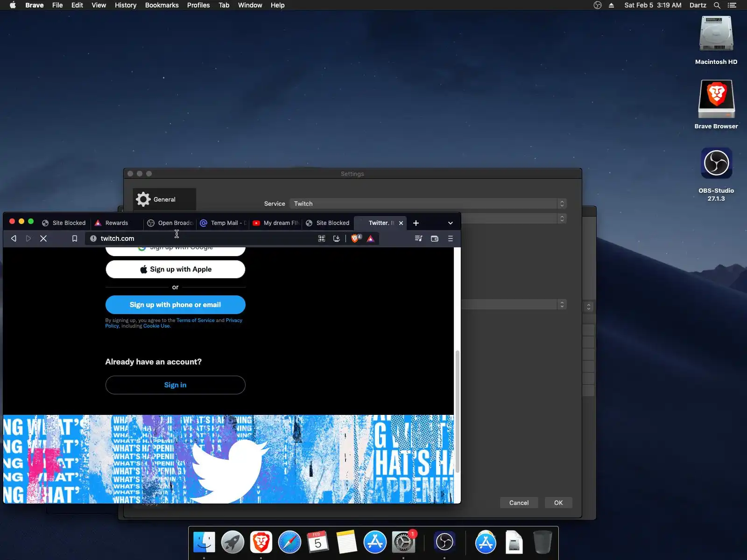Image resolution: width=747 pixels, height=560 pixels.
Task: Open the View menu
Action: pos(99,5)
